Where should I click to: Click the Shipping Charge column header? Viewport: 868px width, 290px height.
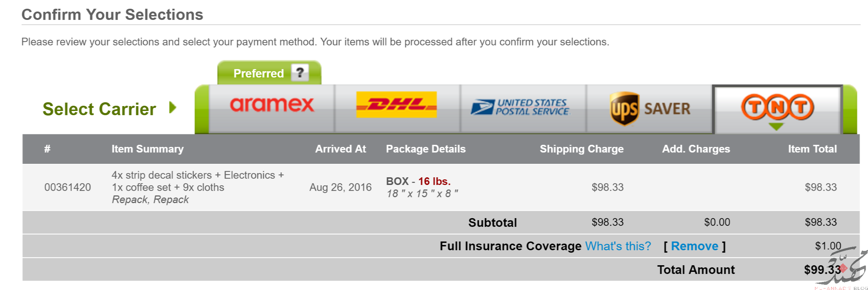coord(582,149)
